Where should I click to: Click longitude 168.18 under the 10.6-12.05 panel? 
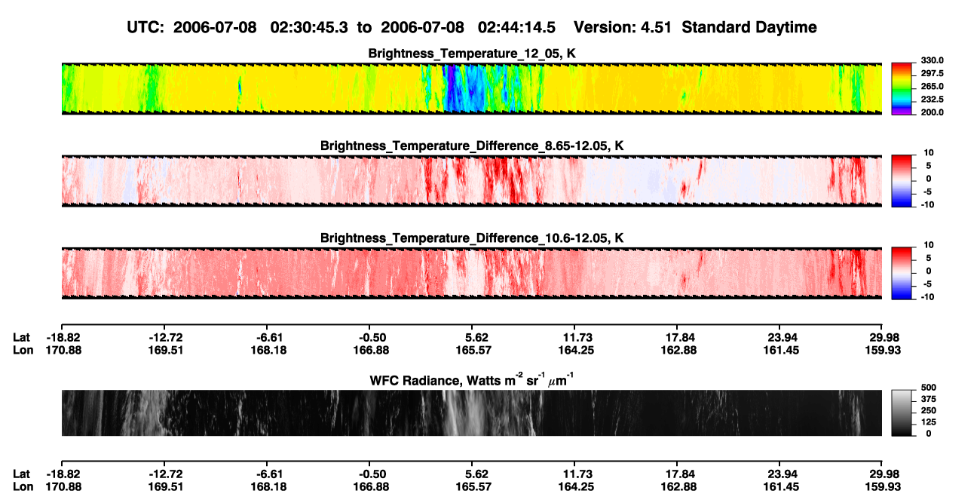269,350
